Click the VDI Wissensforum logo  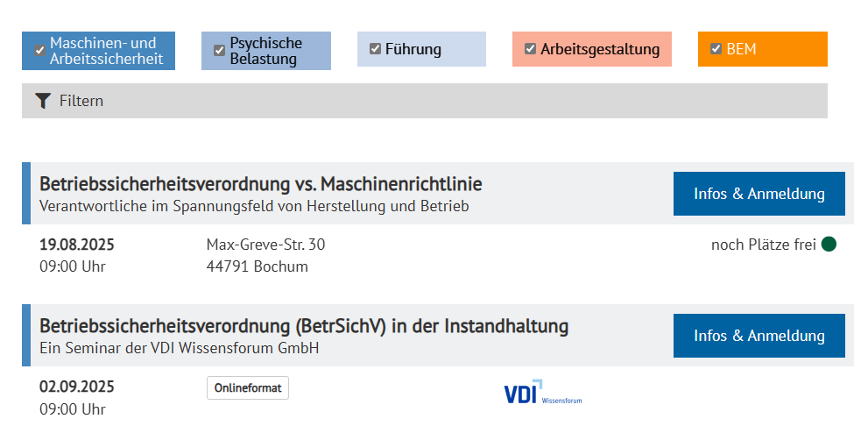pos(543,392)
